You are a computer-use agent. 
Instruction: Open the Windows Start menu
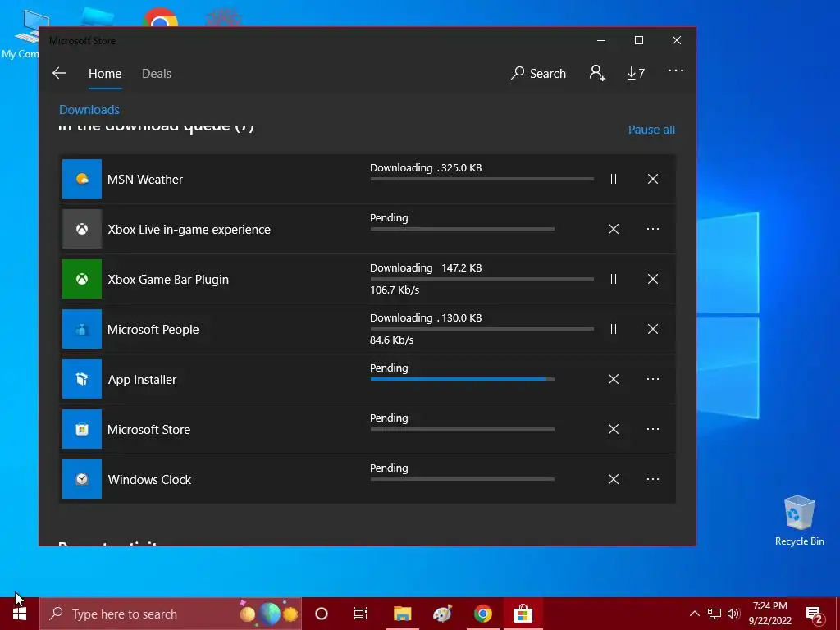click(20, 614)
